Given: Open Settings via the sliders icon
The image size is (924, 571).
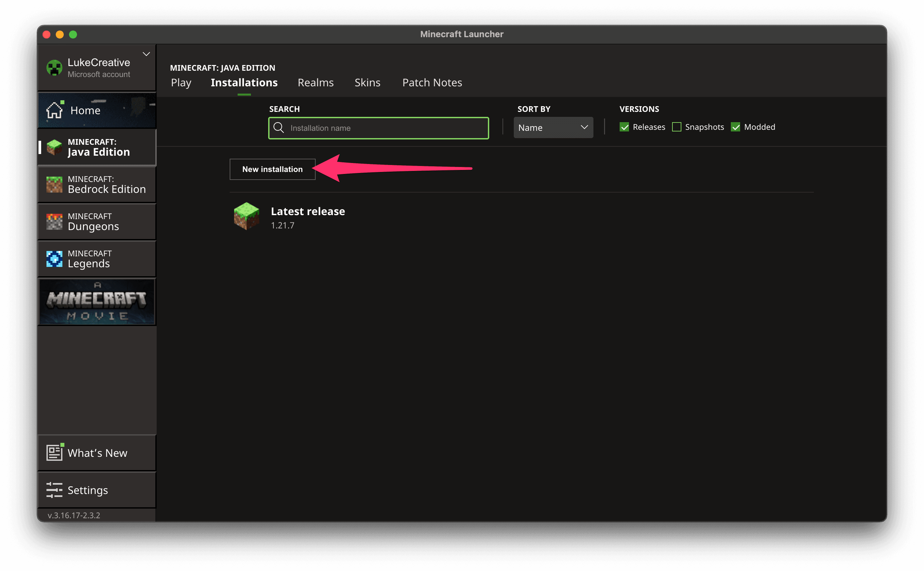Looking at the screenshot, I should pyautogui.click(x=54, y=490).
